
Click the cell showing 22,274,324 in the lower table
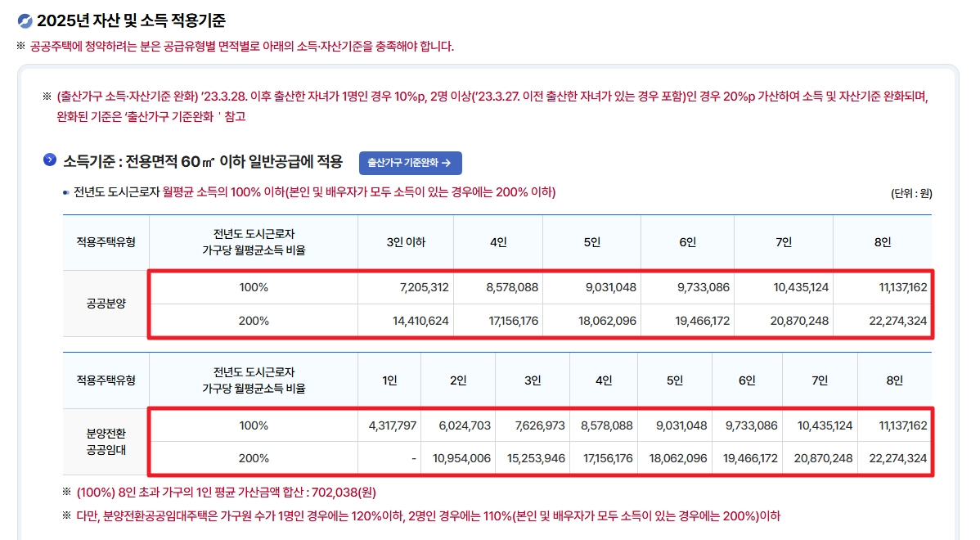click(897, 459)
